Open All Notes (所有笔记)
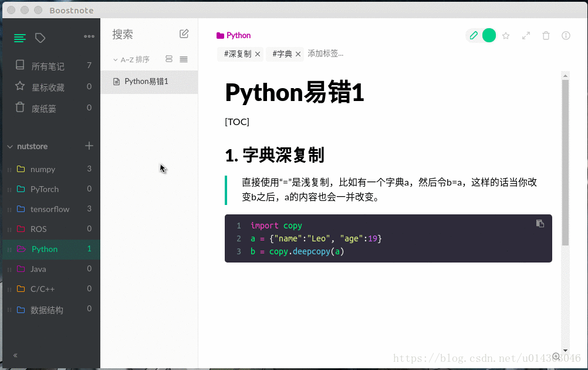This screenshot has height=370, width=588. [x=52, y=66]
